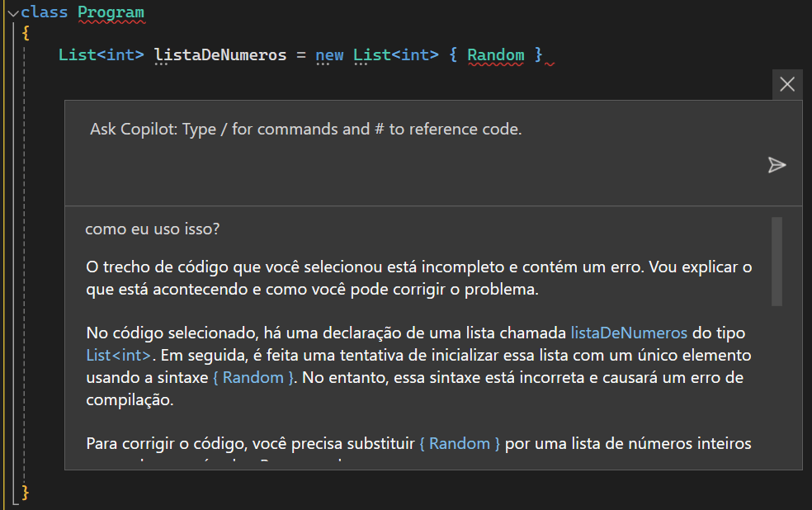Click the closing brace at bottom of editor
The height and width of the screenshot is (510, 812).
coord(26,493)
